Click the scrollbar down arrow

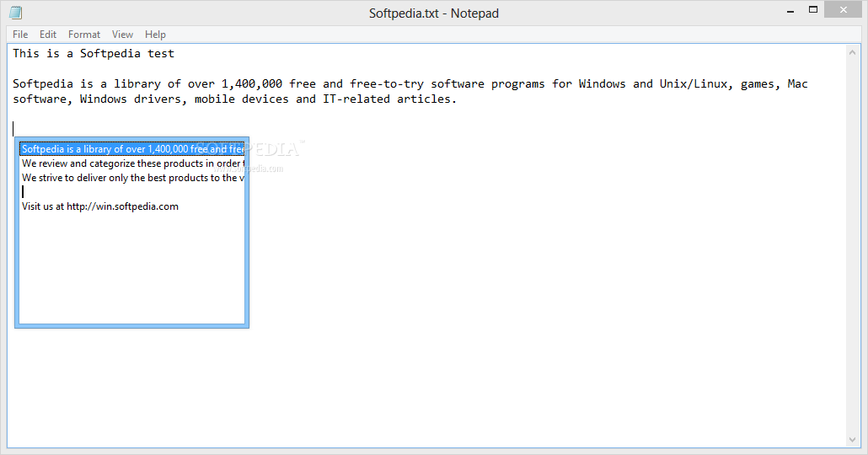[852, 440]
